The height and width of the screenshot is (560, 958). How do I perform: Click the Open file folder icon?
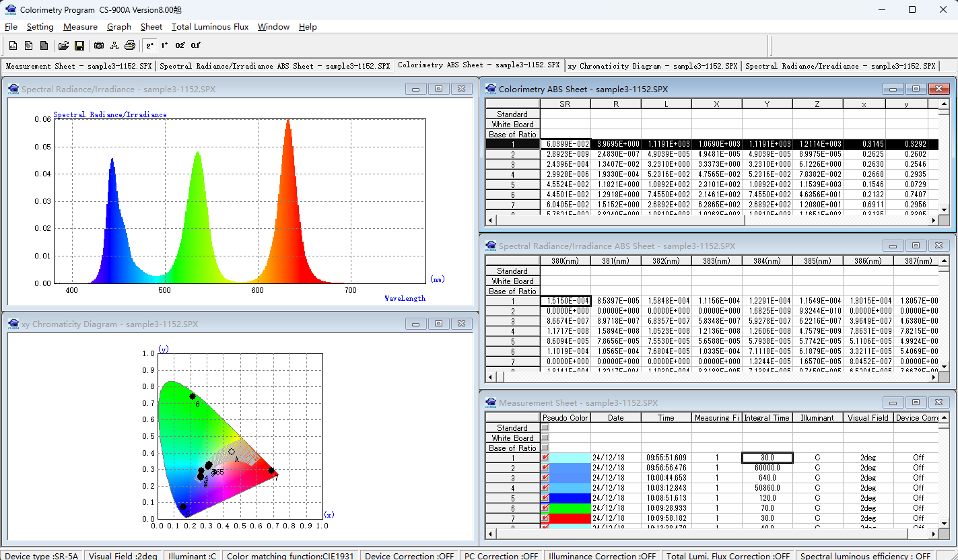coord(63,46)
